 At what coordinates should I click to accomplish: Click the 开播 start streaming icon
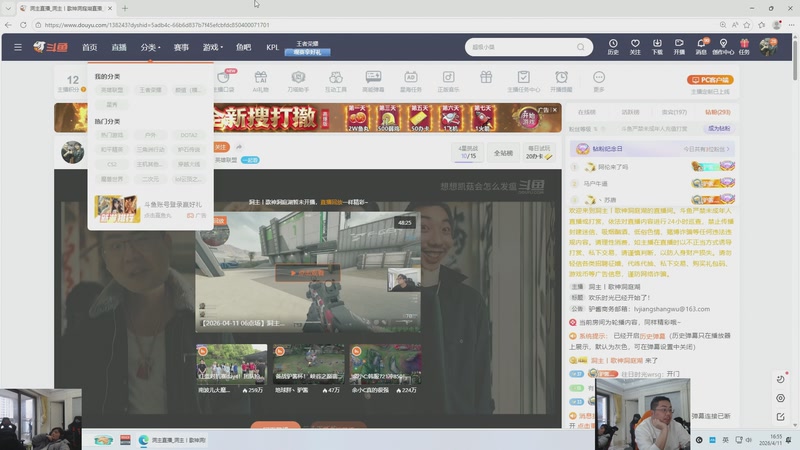pos(679,46)
